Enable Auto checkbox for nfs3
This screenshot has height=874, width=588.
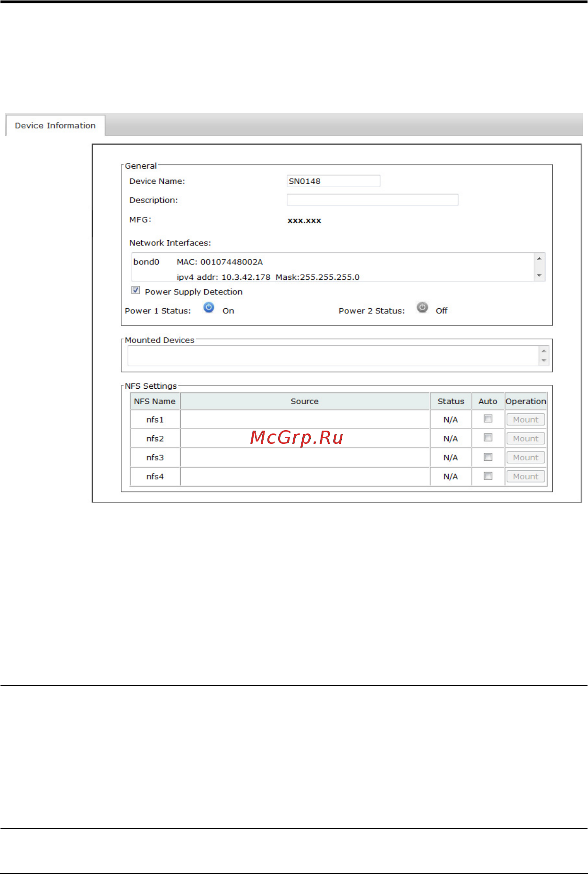click(488, 457)
